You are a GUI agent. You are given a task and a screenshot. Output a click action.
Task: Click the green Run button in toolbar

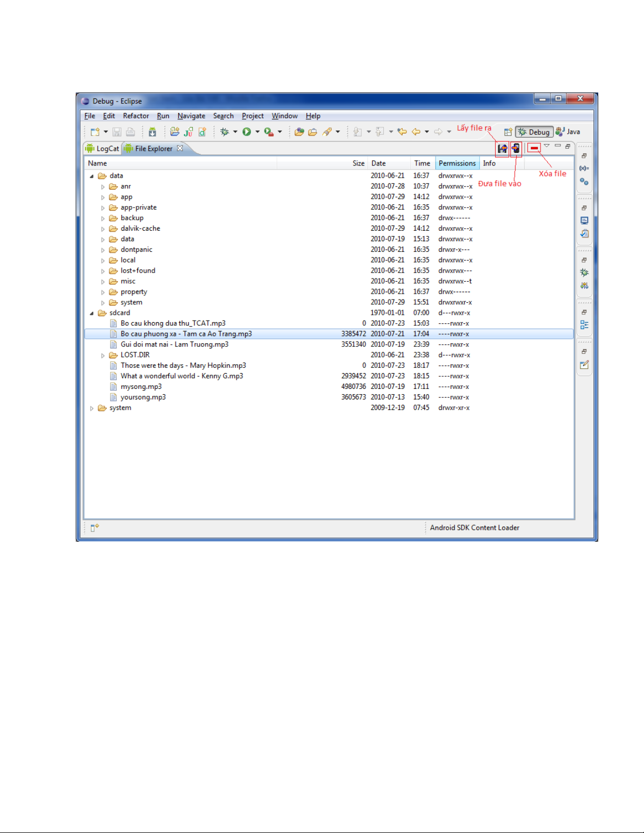click(247, 132)
